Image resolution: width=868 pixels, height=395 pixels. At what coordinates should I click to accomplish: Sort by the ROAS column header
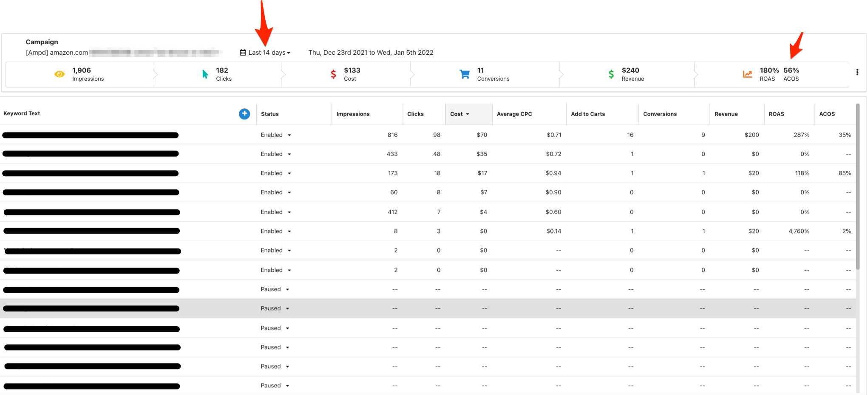click(776, 114)
